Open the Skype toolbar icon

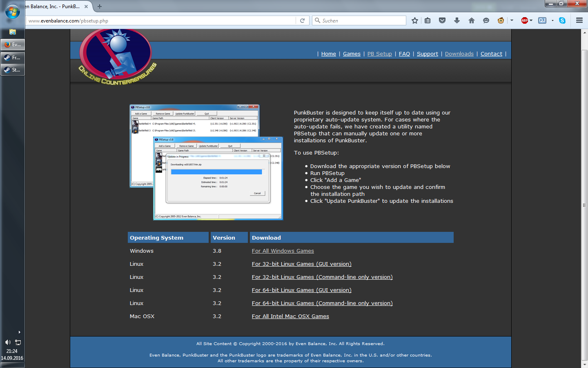pyautogui.click(x=562, y=20)
